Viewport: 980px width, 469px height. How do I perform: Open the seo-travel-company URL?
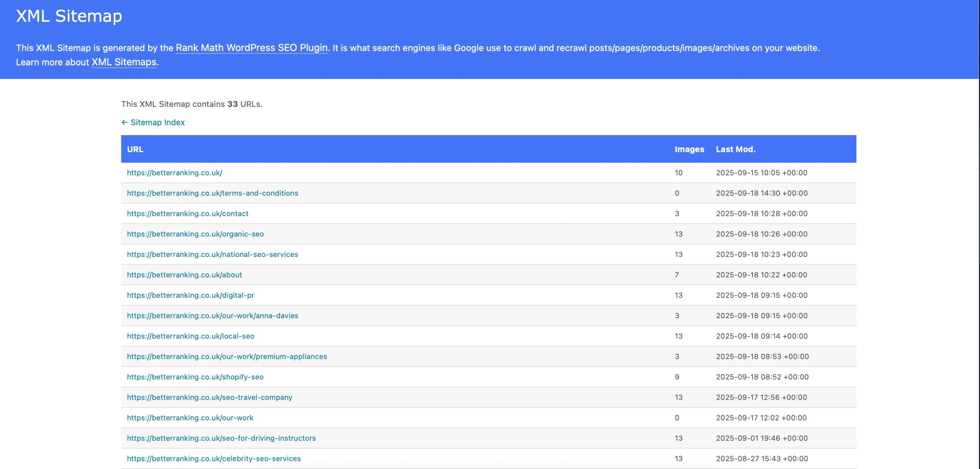209,397
